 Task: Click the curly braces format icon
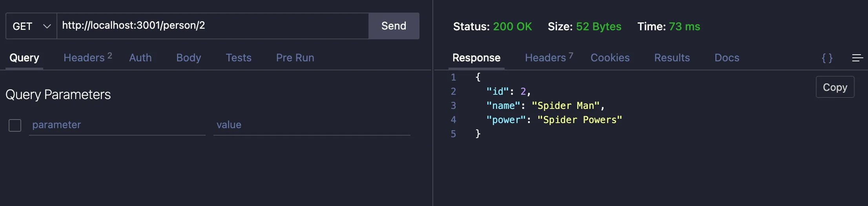pyautogui.click(x=827, y=58)
